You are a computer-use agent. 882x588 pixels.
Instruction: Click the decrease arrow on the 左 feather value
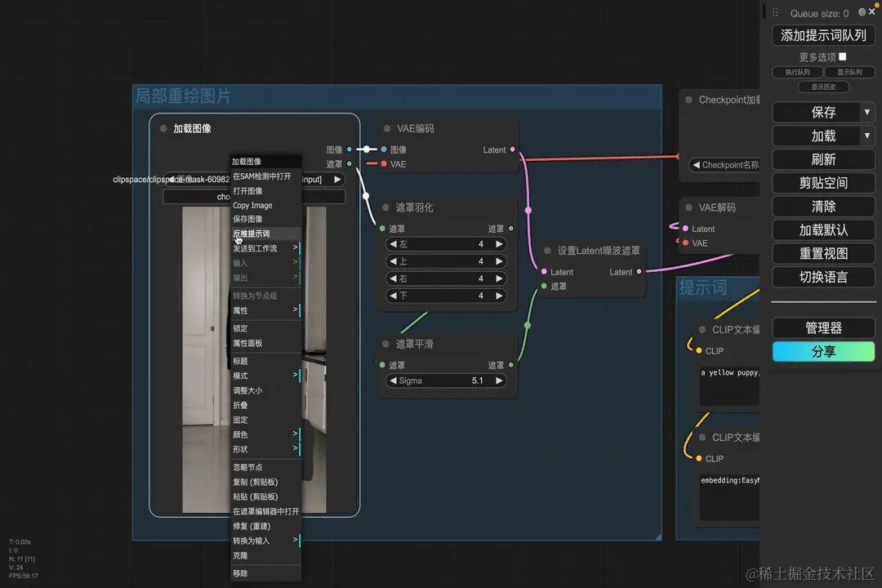[x=393, y=244]
